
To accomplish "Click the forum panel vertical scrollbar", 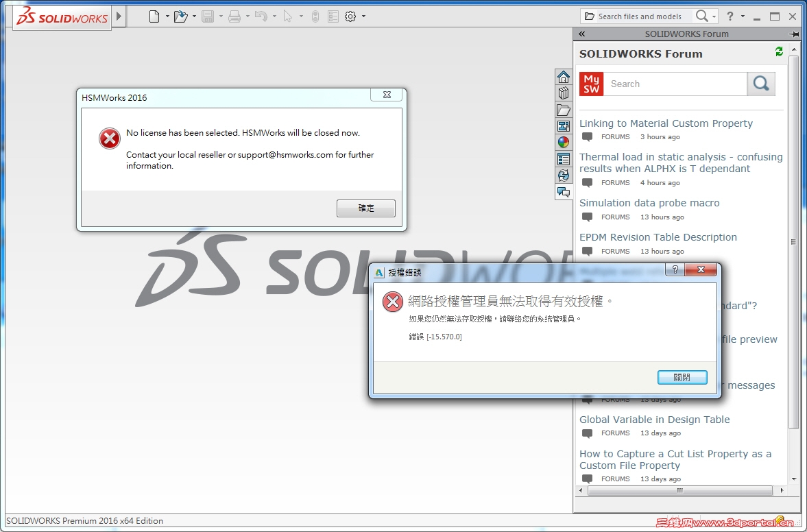I will [793, 242].
